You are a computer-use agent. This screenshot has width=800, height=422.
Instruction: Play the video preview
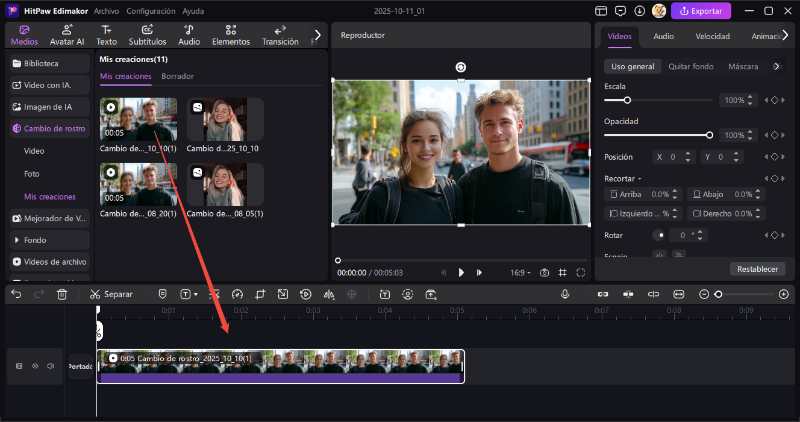click(461, 272)
